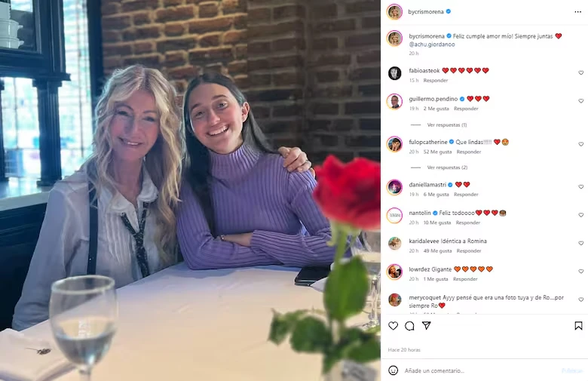Expand Ver respuestas (1) under guillermo.pendino
Image resolution: width=588 pixels, height=381 pixels.
pyautogui.click(x=446, y=125)
